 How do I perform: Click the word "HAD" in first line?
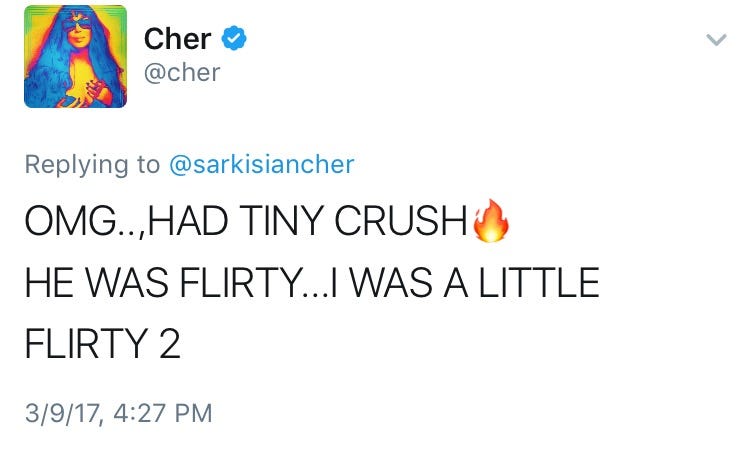tap(188, 221)
